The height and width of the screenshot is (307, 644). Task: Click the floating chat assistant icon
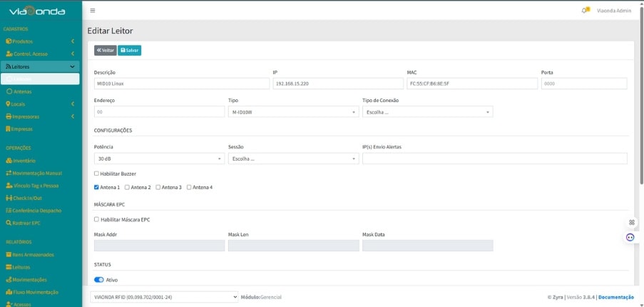[x=630, y=237]
